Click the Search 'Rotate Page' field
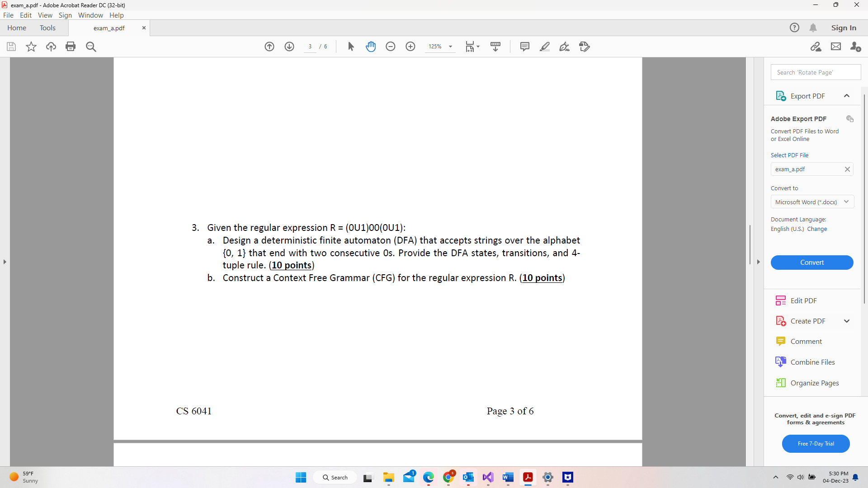 [815, 72]
